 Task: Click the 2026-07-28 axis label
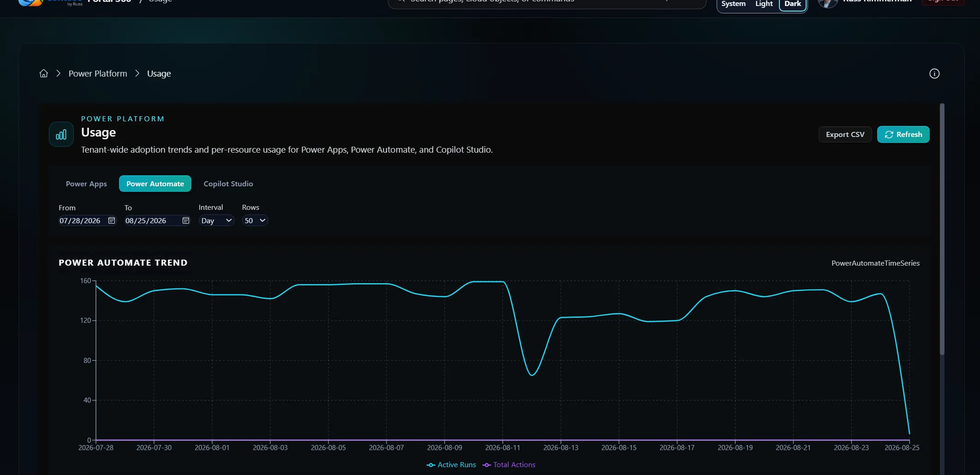[96, 447]
